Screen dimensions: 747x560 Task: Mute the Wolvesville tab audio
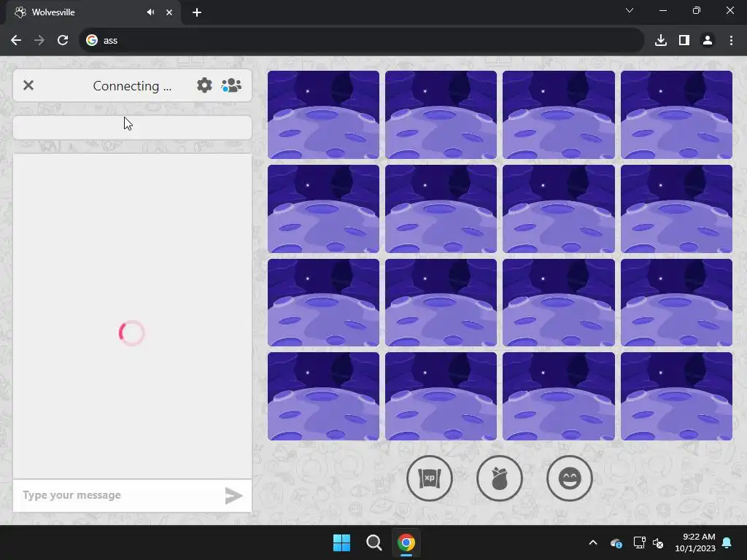coord(150,12)
